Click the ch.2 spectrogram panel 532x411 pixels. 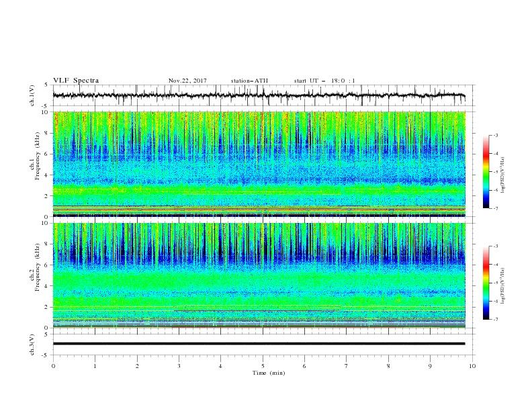(x=259, y=275)
